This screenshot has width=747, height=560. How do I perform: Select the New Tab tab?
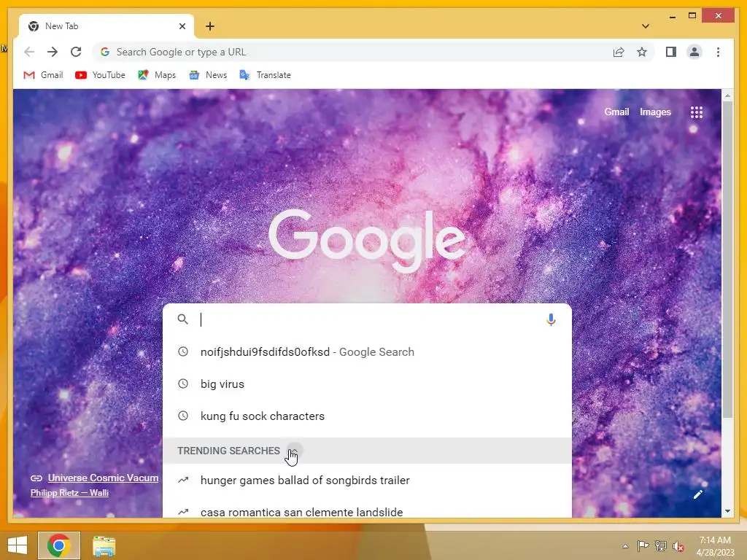pos(107,26)
